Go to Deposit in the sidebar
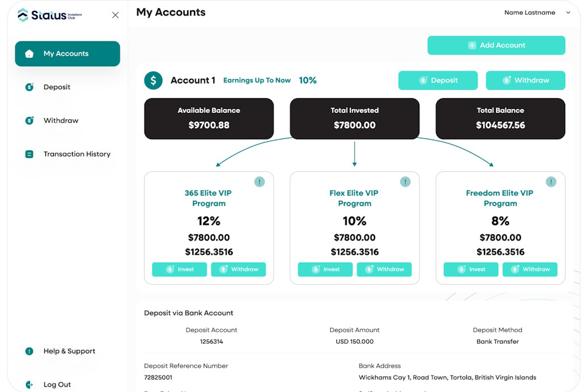Viewport: 581px width, 392px height. tap(57, 87)
